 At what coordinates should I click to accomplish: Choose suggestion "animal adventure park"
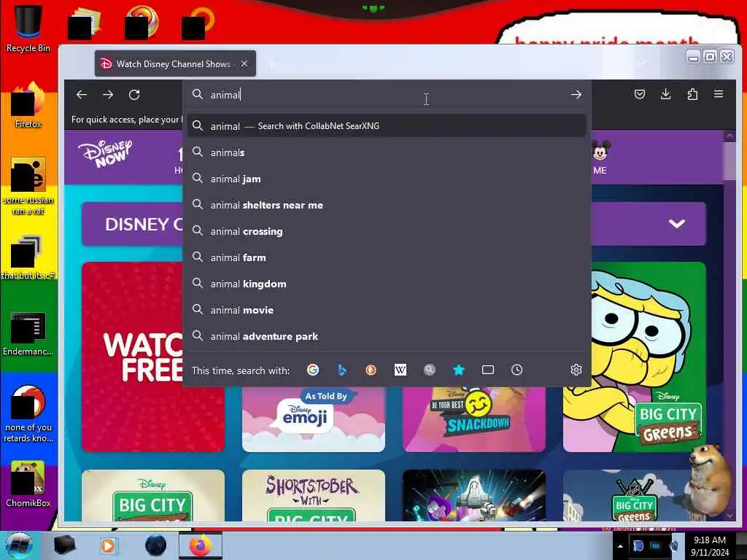[x=387, y=335]
